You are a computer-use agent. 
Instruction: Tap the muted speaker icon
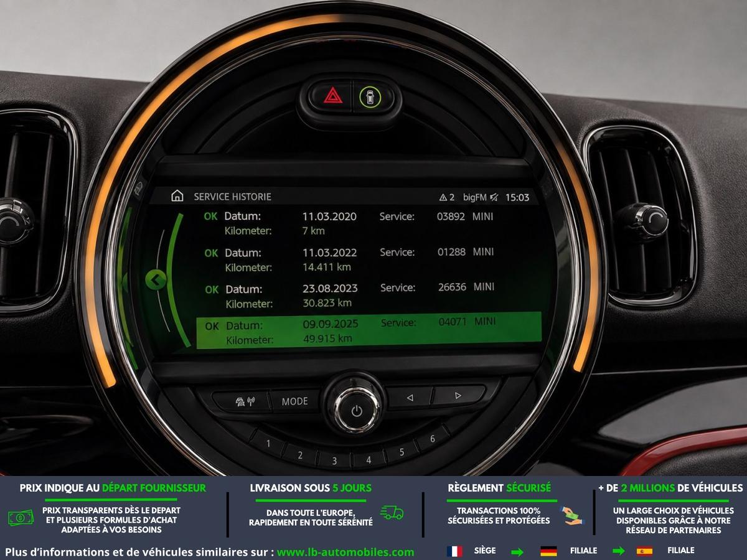(x=494, y=197)
